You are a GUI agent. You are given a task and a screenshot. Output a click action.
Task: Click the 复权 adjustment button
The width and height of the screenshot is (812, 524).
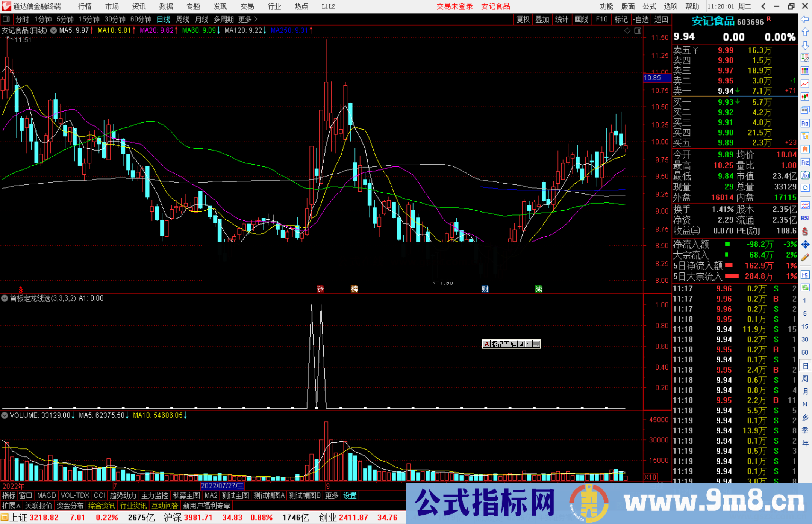point(523,19)
